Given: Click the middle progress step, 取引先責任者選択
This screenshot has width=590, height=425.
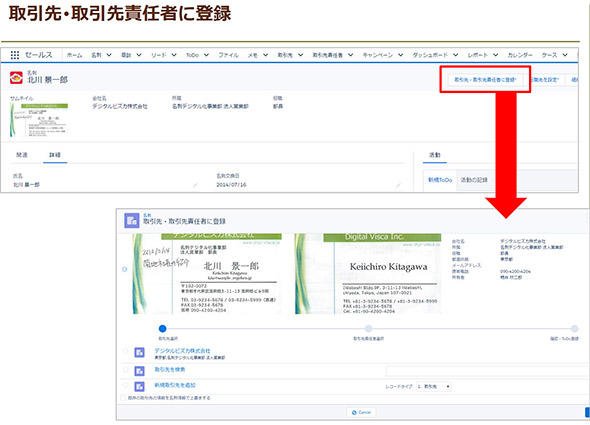Looking at the screenshot, I should (x=369, y=329).
